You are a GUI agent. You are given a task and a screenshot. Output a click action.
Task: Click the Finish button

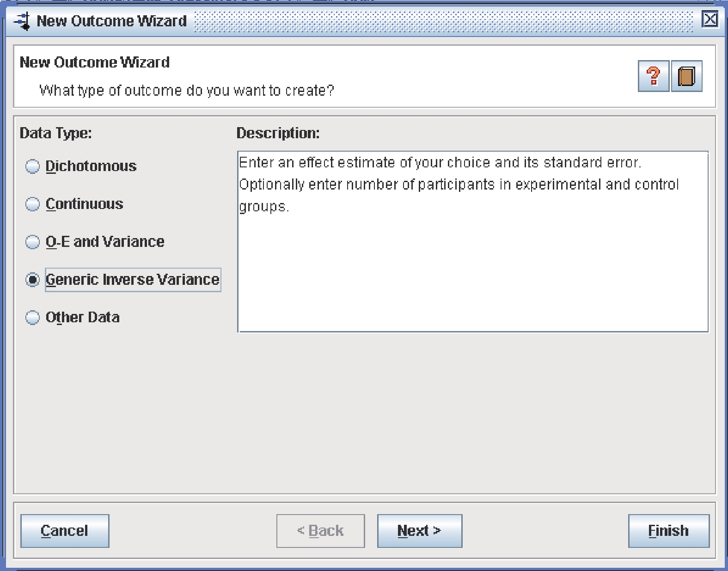669,531
